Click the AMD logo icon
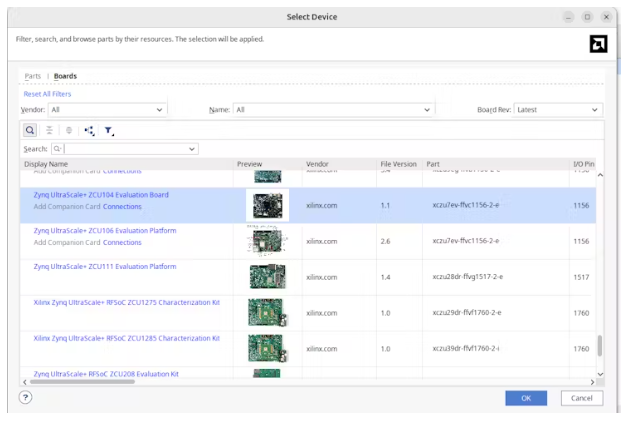This screenshot has height=424, width=627. pyautogui.click(x=598, y=44)
